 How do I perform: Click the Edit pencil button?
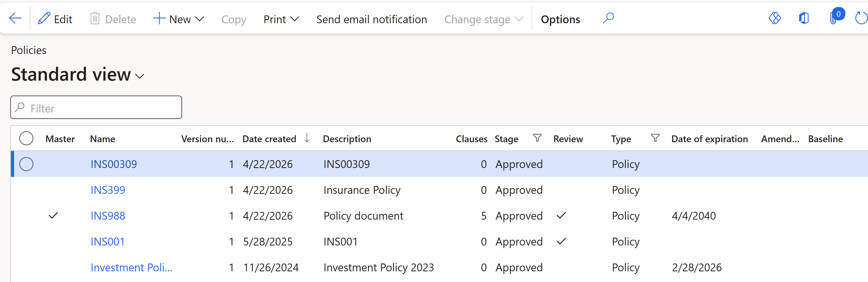[55, 19]
